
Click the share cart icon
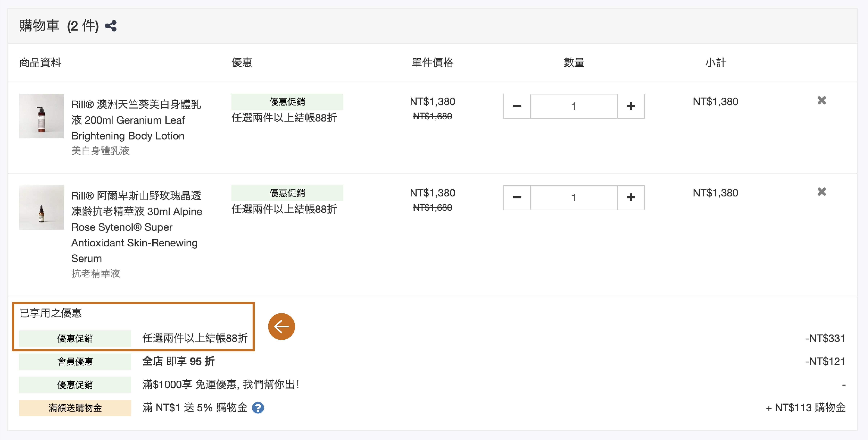(x=111, y=26)
